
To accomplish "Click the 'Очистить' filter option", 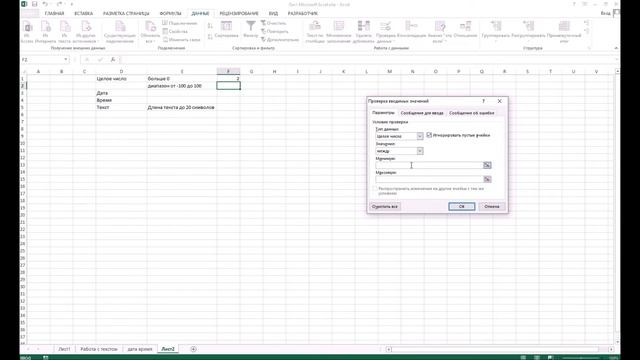I will (x=273, y=23).
